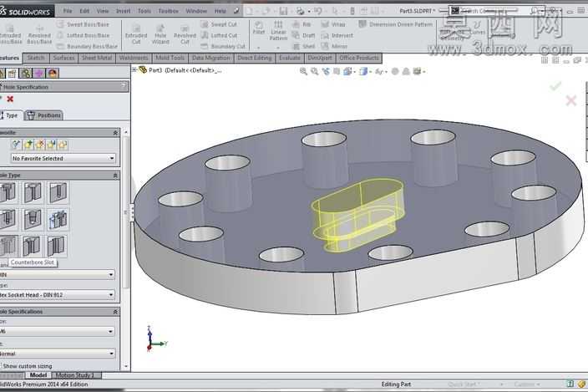Open the PropertyManager panel tab icon
Image resolution: width=588 pixels, height=392 pixels.
pyautogui.click(x=13, y=74)
